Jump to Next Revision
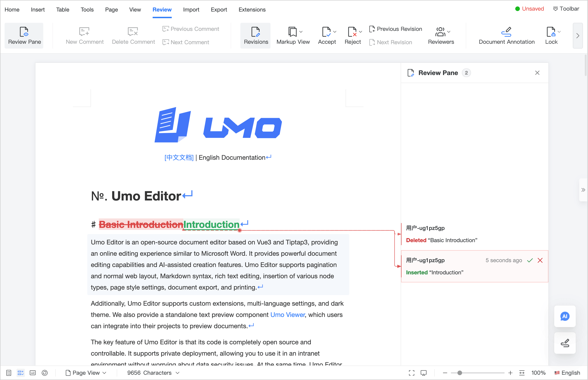This screenshot has width=588, height=380. coord(391,42)
